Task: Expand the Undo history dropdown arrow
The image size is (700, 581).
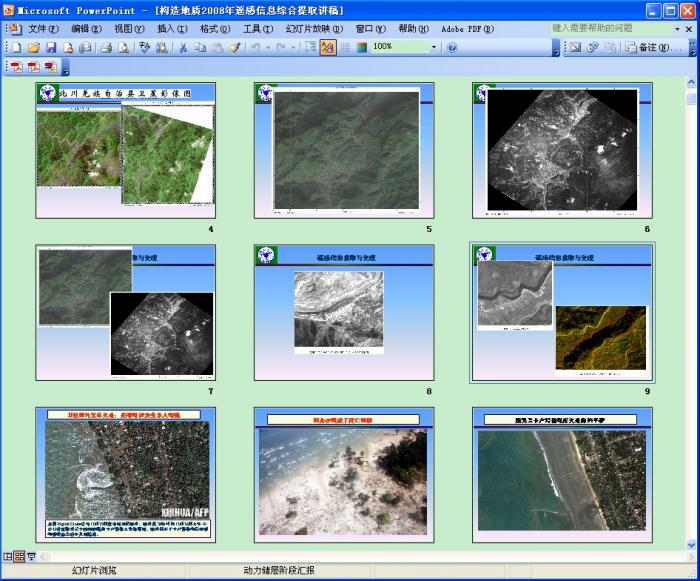Action: click(x=269, y=47)
